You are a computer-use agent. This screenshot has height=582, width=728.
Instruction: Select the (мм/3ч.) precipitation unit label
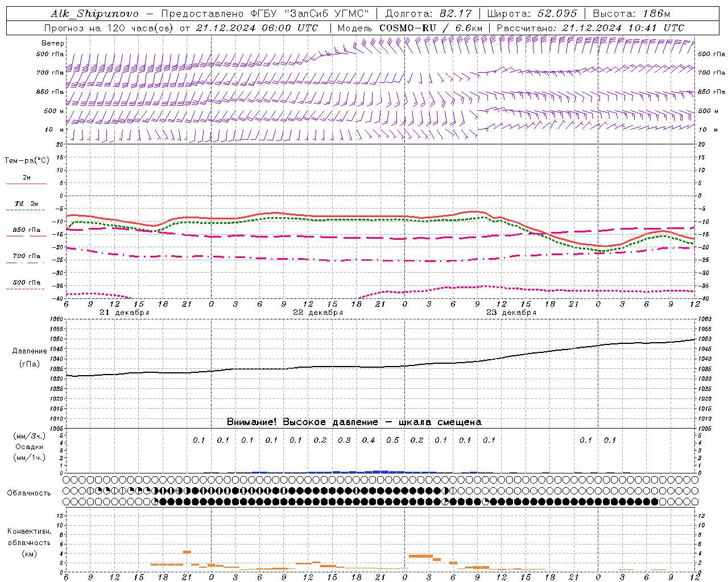tap(30, 436)
